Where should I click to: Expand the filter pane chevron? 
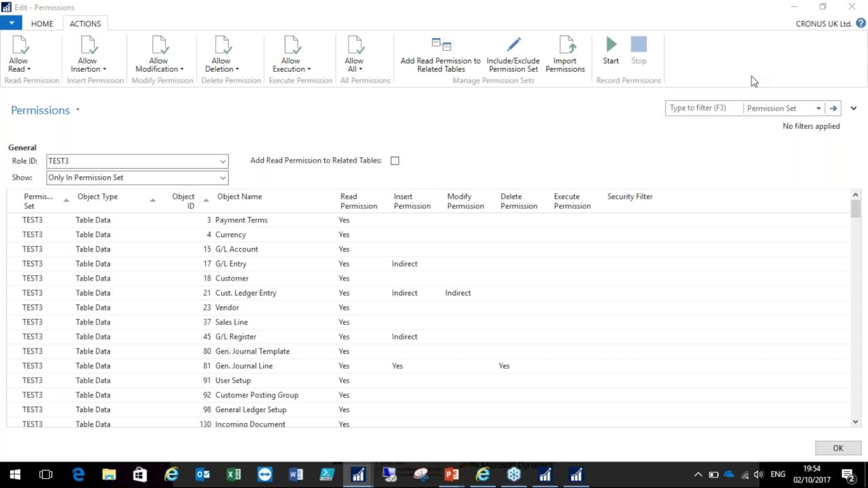pos(854,108)
